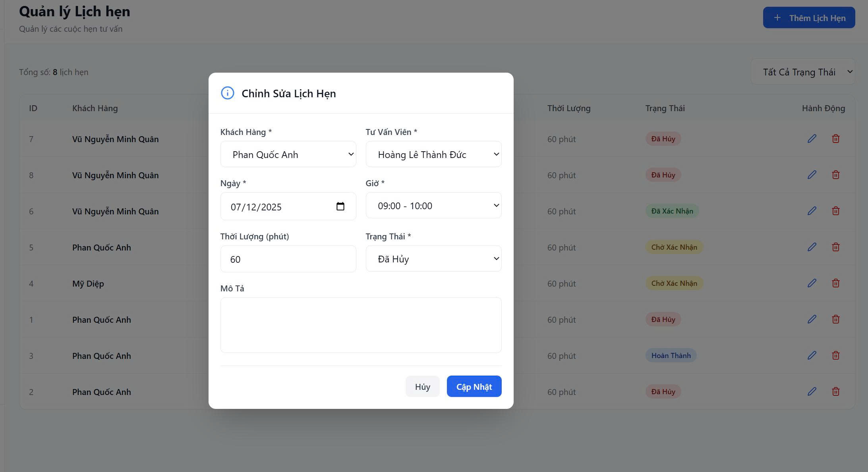Viewport: 868px width, 472px height.
Task: Click inside the Mô Tả text area
Action: 361,325
